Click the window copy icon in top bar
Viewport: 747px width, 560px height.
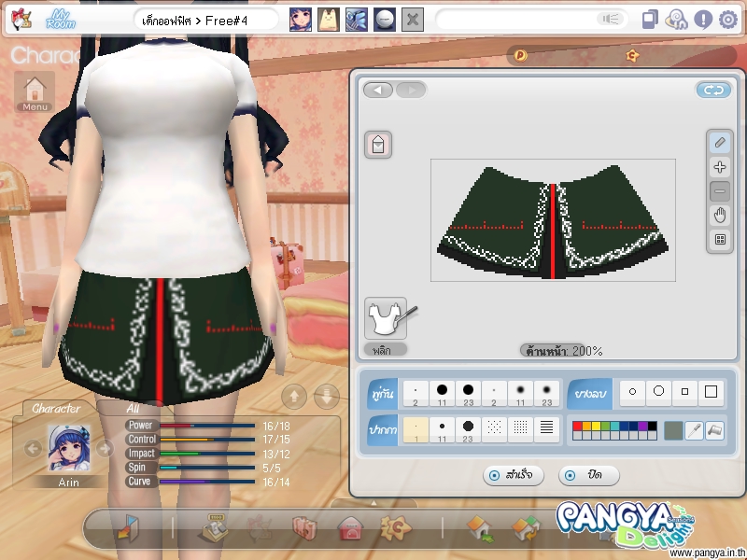[650, 20]
